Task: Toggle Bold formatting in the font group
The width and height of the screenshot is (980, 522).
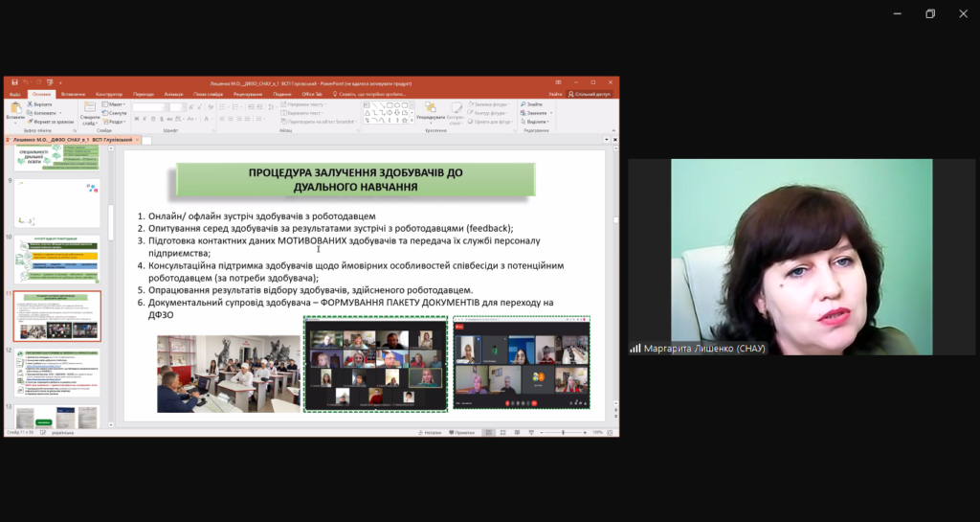Action: click(x=138, y=118)
